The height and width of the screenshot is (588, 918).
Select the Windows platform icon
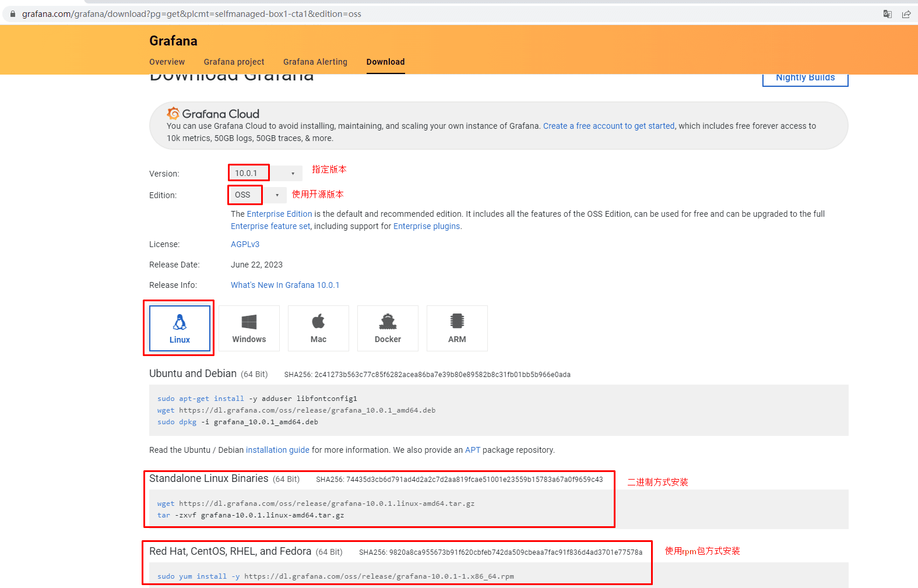[x=249, y=322]
